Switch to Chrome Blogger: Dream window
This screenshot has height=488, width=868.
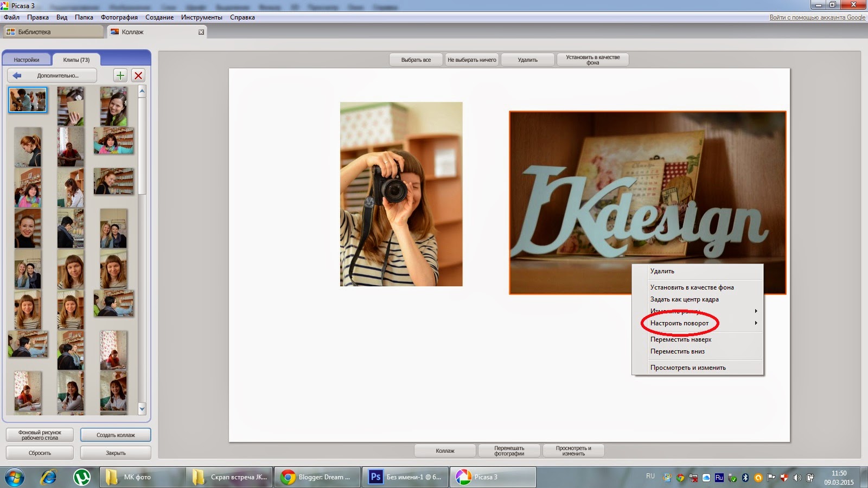click(317, 477)
